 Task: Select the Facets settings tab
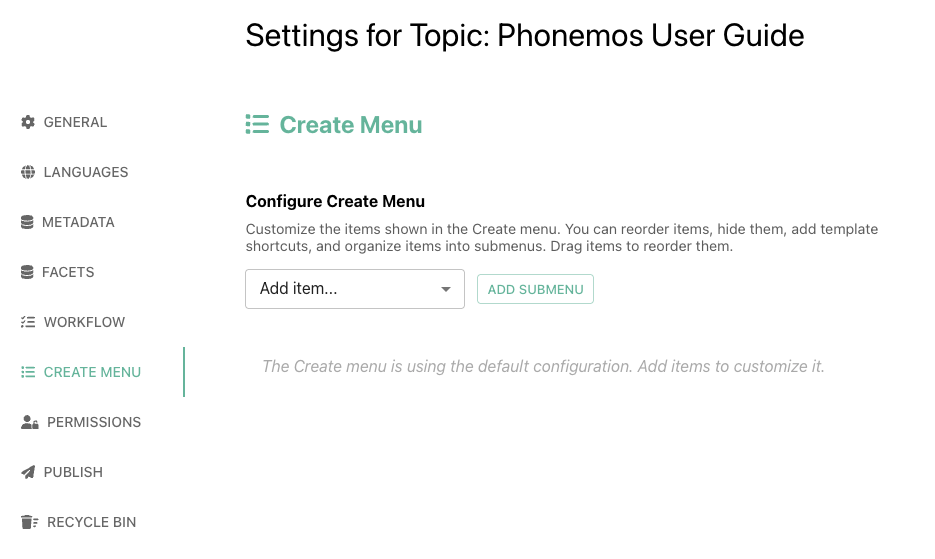pyautogui.click(x=68, y=272)
